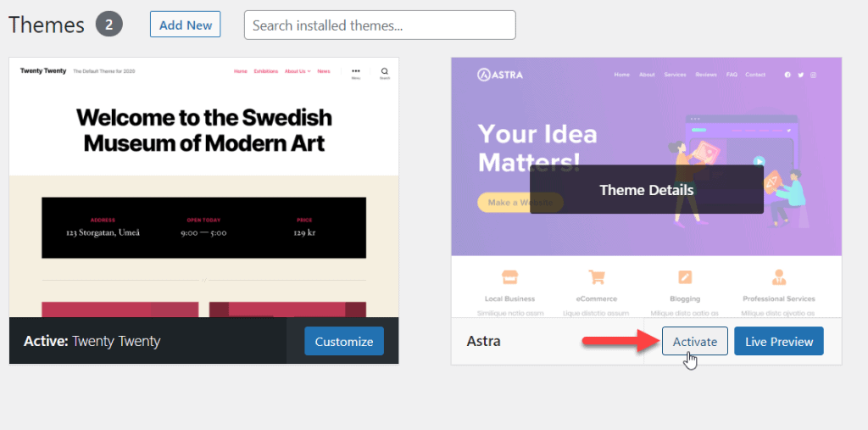The image size is (868, 430).
Task: Click FAQ link in Astra preview
Action: tap(732, 75)
